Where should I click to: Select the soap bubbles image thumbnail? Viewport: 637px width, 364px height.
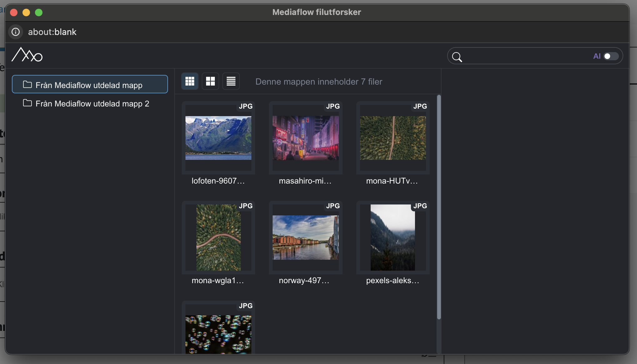218,335
